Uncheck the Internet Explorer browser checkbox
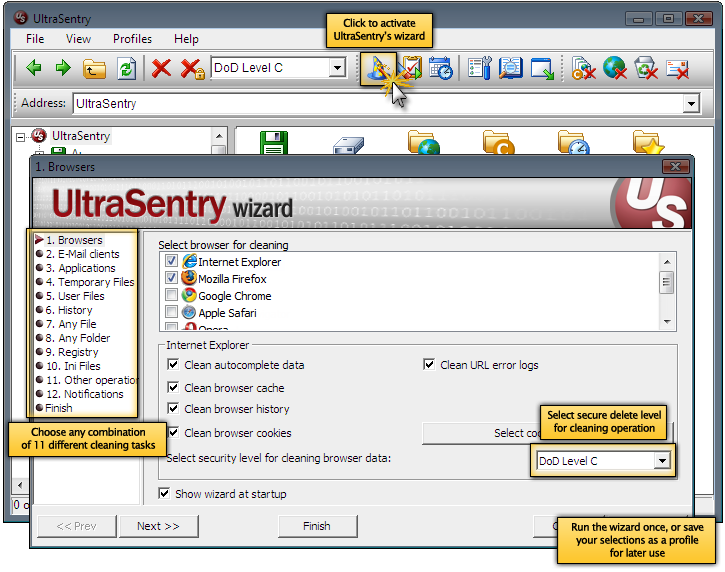 coord(172,261)
